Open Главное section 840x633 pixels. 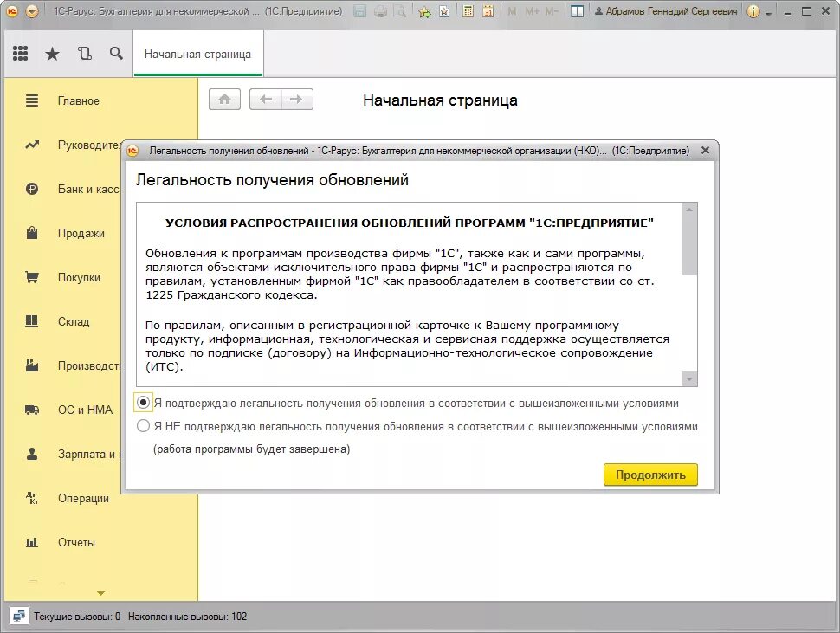click(x=79, y=100)
